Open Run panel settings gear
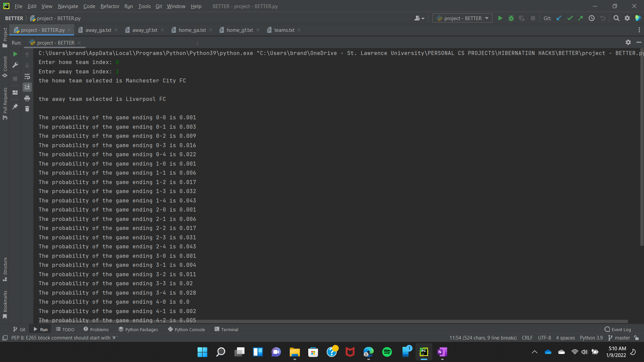Screen dimensions: 644x362 [628, 42]
